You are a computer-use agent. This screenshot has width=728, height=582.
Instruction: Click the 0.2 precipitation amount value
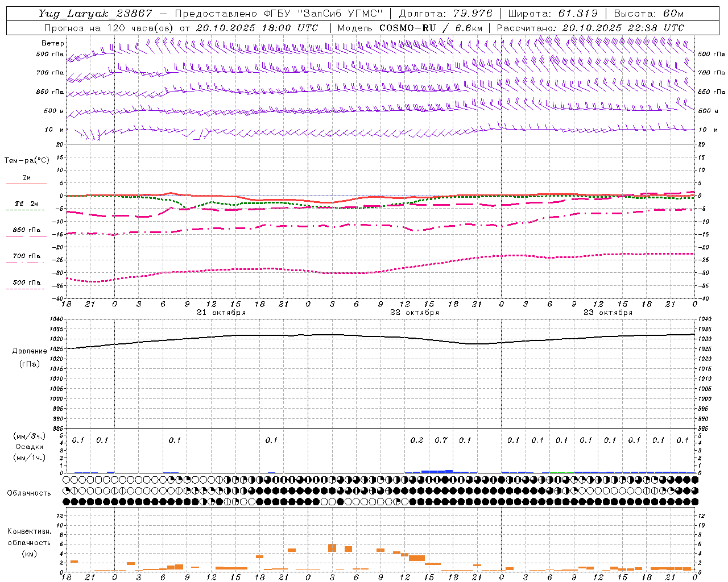417,440
